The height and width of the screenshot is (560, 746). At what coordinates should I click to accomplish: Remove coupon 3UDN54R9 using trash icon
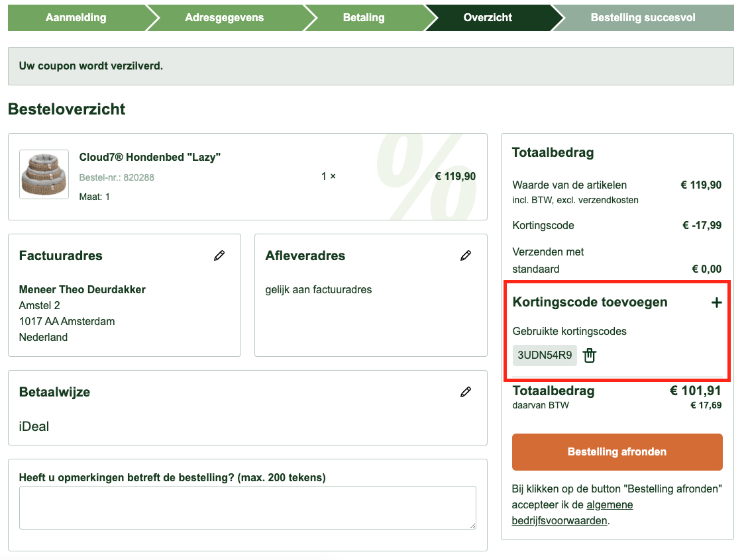(x=590, y=355)
